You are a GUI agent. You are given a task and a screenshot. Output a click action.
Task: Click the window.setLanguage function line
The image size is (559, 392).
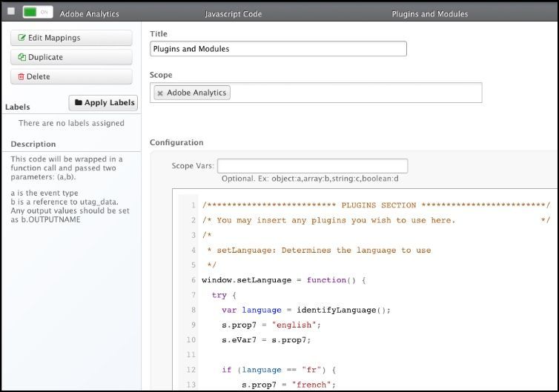point(284,280)
